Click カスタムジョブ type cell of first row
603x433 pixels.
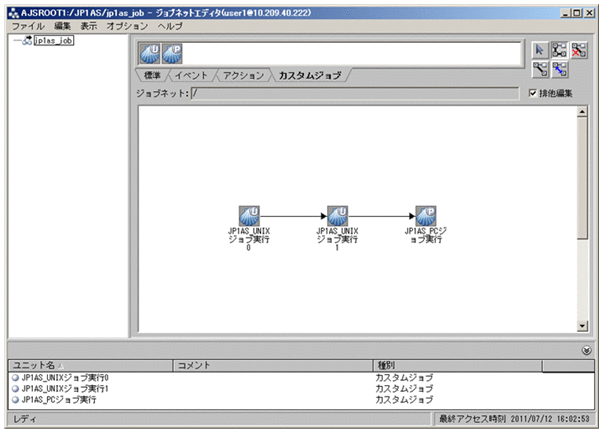click(404, 378)
